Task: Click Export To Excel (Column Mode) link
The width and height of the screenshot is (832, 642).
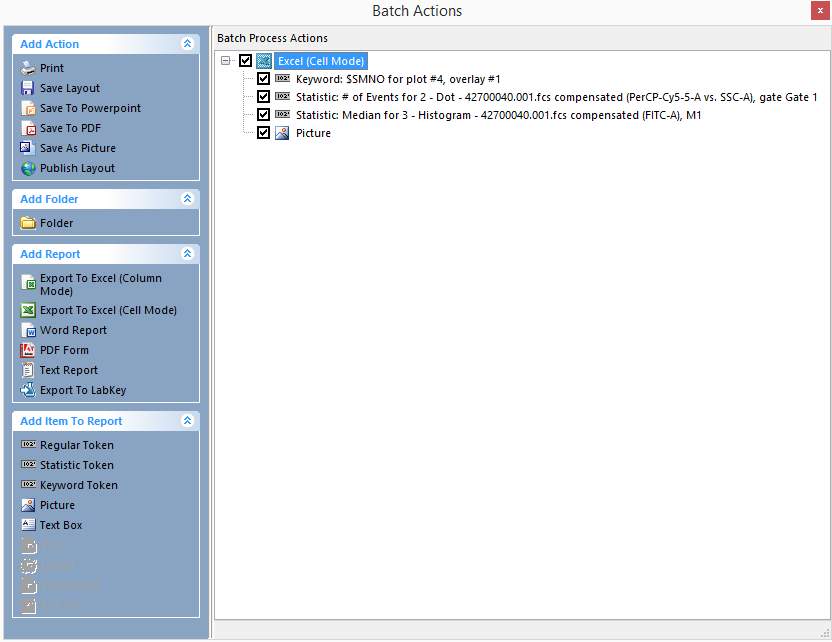Action: click(100, 284)
